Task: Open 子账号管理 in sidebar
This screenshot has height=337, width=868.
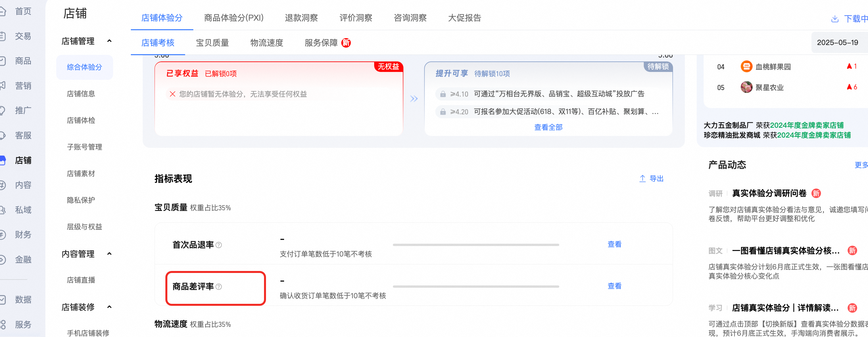Action: [x=84, y=147]
